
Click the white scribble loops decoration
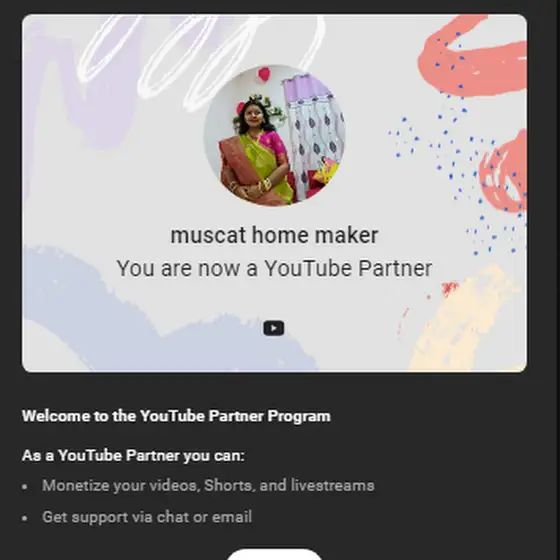click(200, 59)
